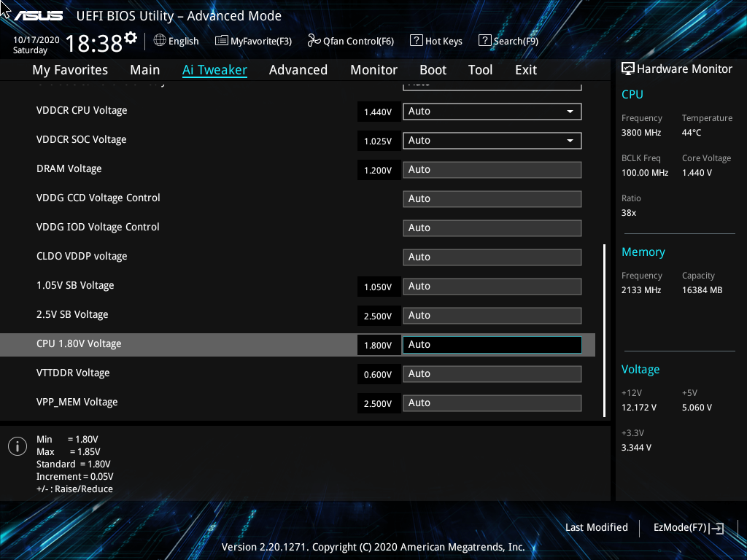
Task: Focus the CPU 1.80V Voltage field
Action: coord(492,345)
